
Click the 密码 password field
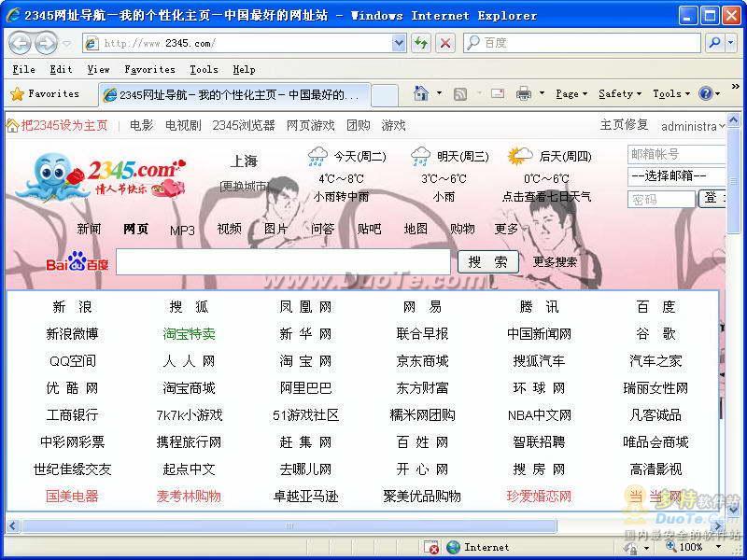661,200
